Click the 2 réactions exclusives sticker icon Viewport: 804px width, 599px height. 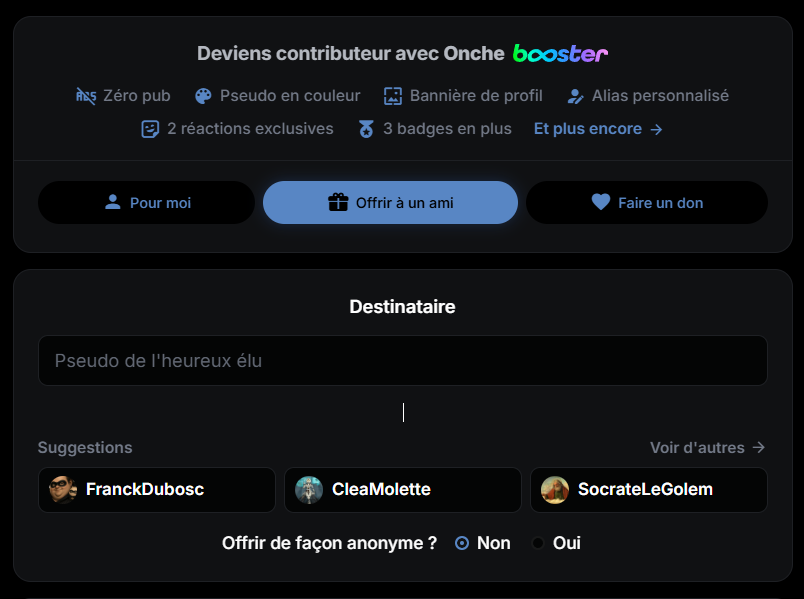[150, 129]
